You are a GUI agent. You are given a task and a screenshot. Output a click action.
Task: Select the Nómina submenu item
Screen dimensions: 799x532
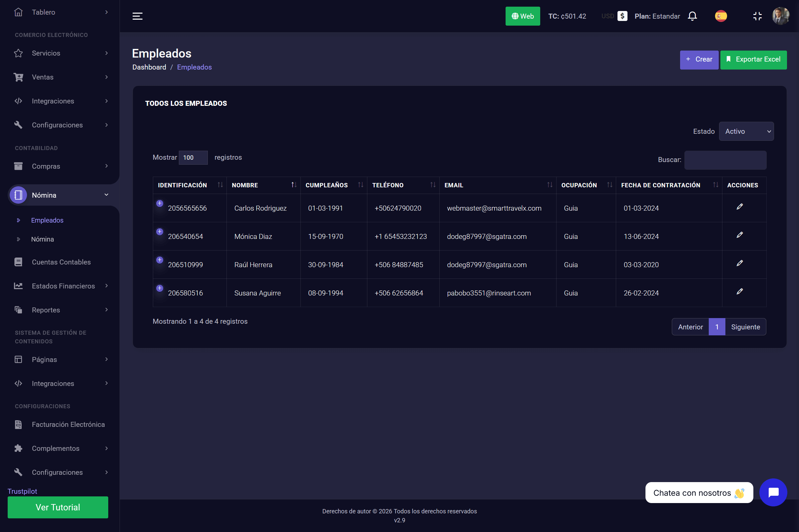click(42, 239)
